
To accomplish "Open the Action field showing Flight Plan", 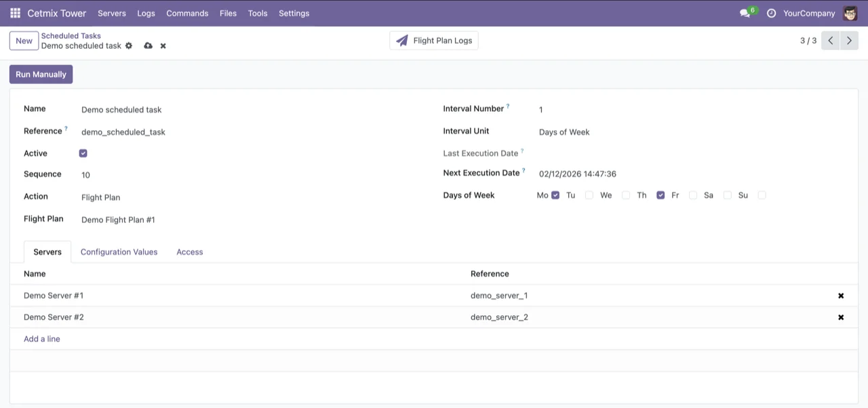I will (x=100, y=197).
